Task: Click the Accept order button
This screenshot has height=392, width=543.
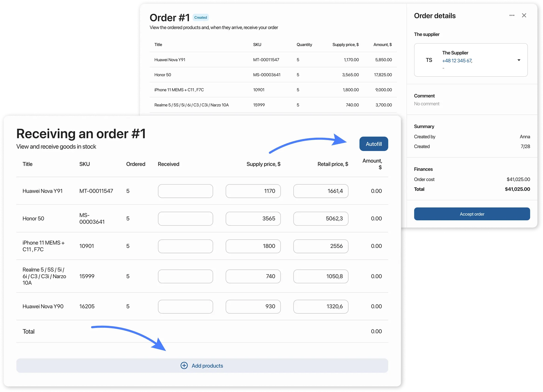Action: coord(472,214)
